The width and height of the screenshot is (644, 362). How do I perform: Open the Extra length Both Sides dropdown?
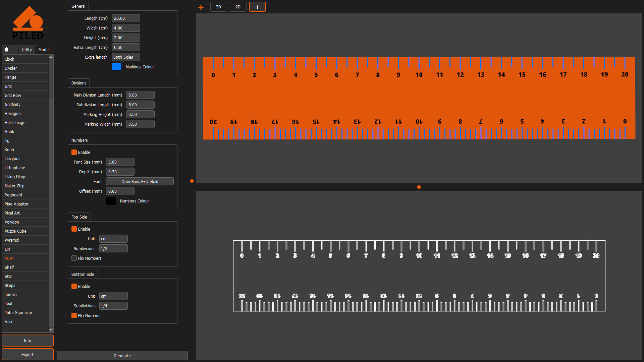click(126, 57)
